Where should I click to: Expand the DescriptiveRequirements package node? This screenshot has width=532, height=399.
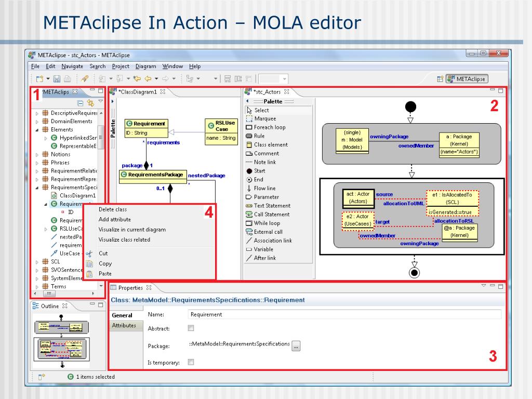37,113
